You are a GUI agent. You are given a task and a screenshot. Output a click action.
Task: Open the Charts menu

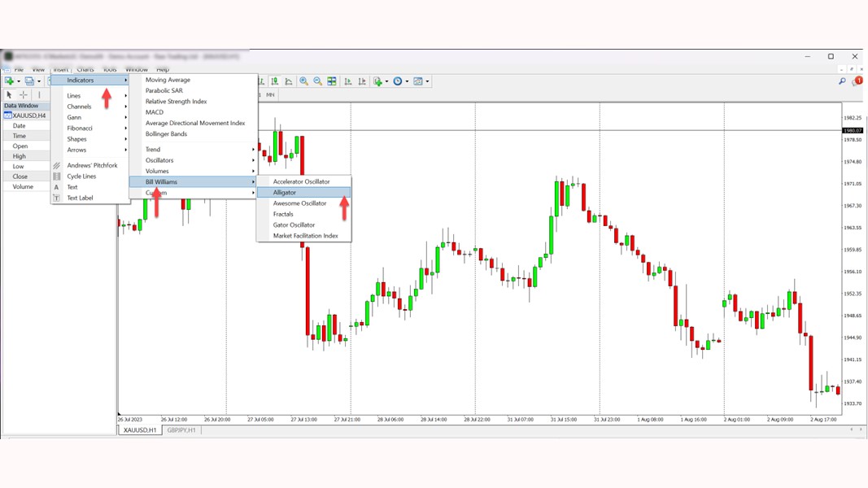click(x=85, y=69)
